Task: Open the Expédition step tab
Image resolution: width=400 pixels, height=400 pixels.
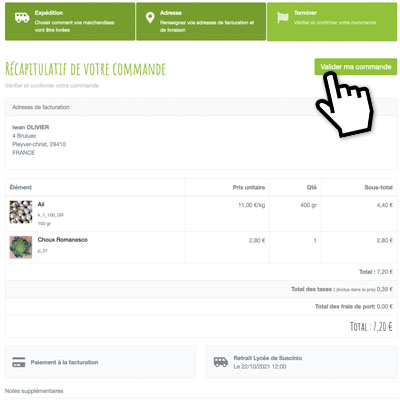Action: 70,22
